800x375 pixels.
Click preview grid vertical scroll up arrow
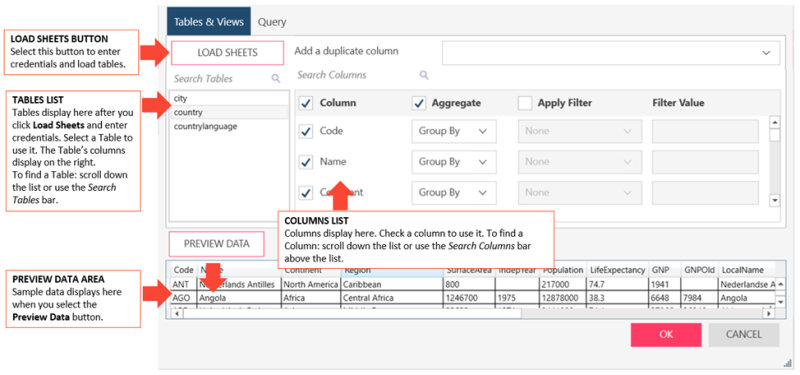[781, 284]
